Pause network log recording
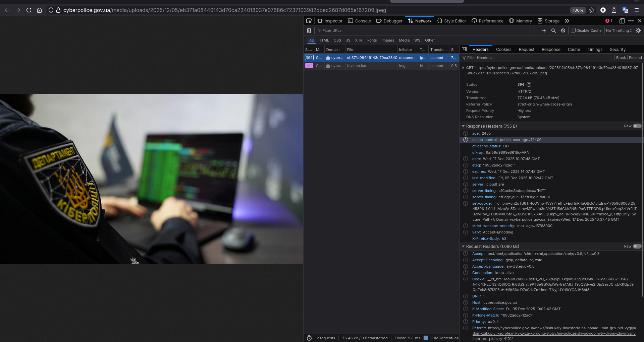 [x=535, y=30]
